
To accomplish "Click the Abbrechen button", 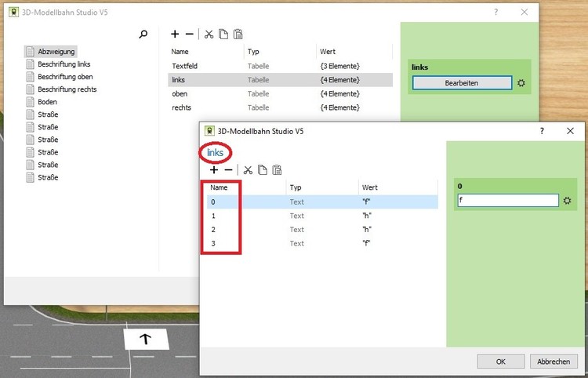I will (x=554, y=362).
